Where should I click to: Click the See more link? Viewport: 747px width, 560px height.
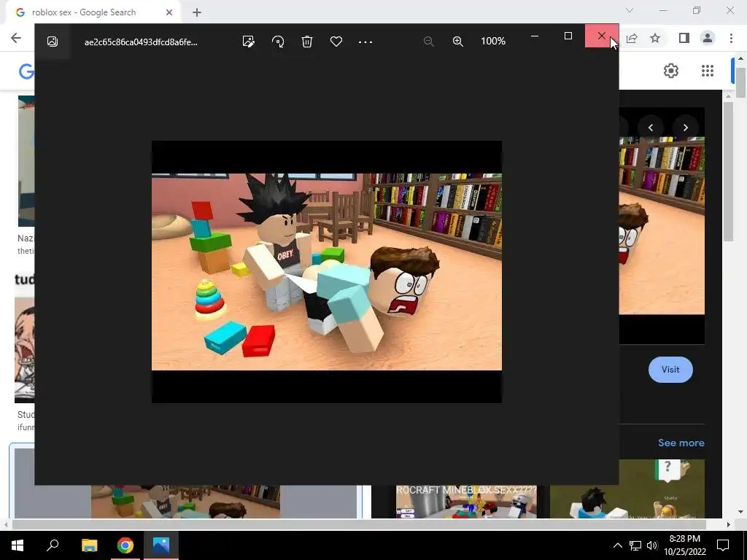pos(681,443)
